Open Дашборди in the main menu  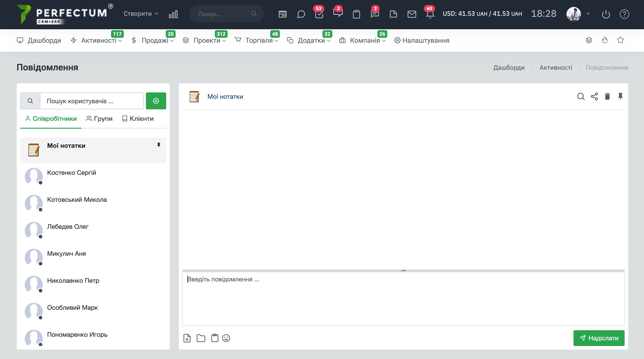pos(39,40)
